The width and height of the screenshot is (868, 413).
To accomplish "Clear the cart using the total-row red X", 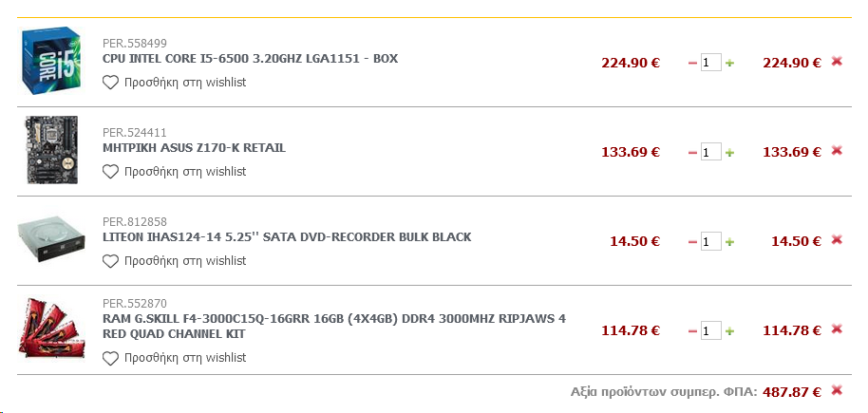I will coord(837,390).
